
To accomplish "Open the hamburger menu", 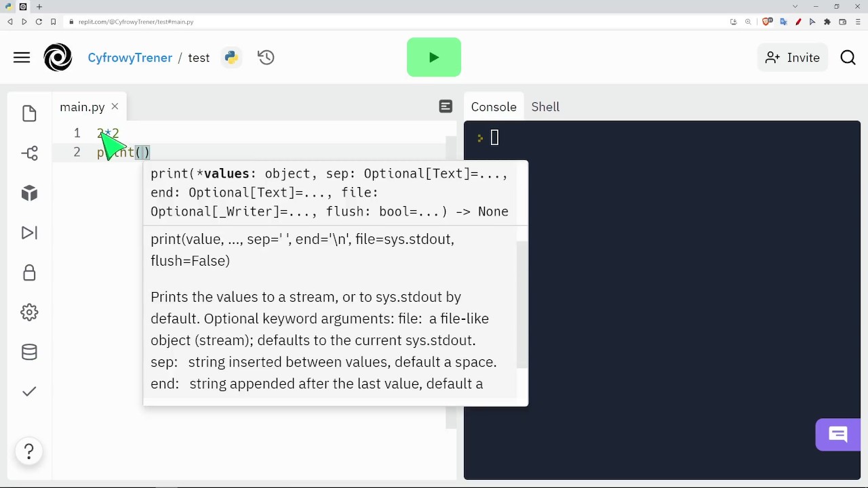I will 22,58.
